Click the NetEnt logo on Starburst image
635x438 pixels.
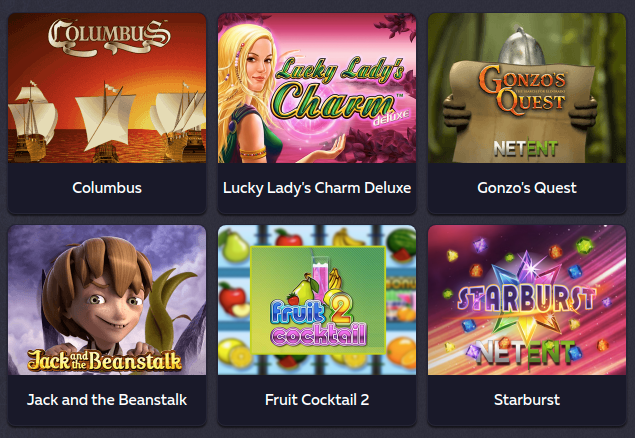(525, 353)
